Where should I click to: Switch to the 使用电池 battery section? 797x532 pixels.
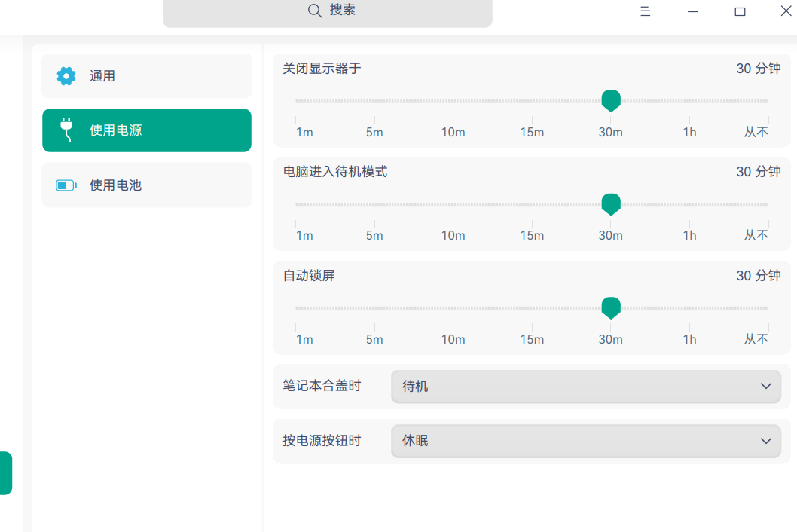[x=147, y=185]
